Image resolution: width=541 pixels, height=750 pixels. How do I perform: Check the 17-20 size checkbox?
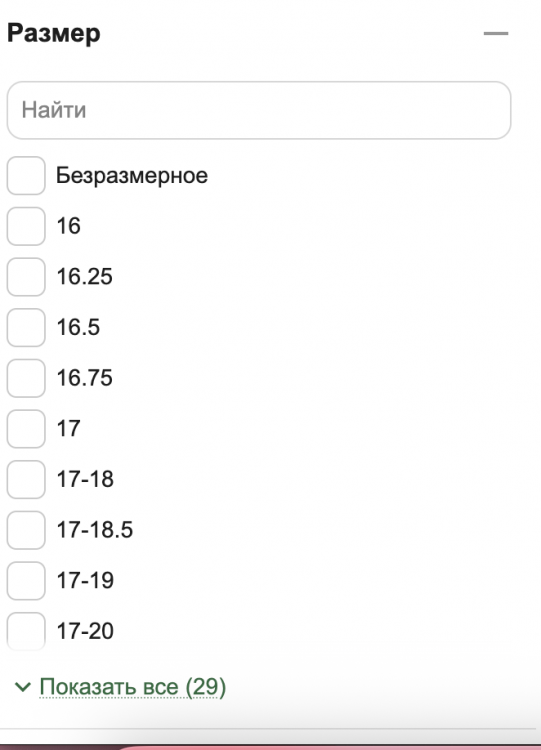(x=26, y=631)
